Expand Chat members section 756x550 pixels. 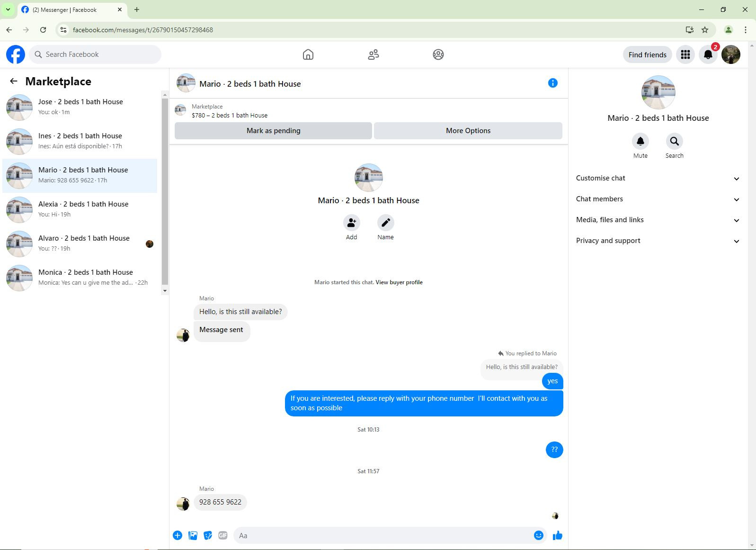tap(658, 199)
